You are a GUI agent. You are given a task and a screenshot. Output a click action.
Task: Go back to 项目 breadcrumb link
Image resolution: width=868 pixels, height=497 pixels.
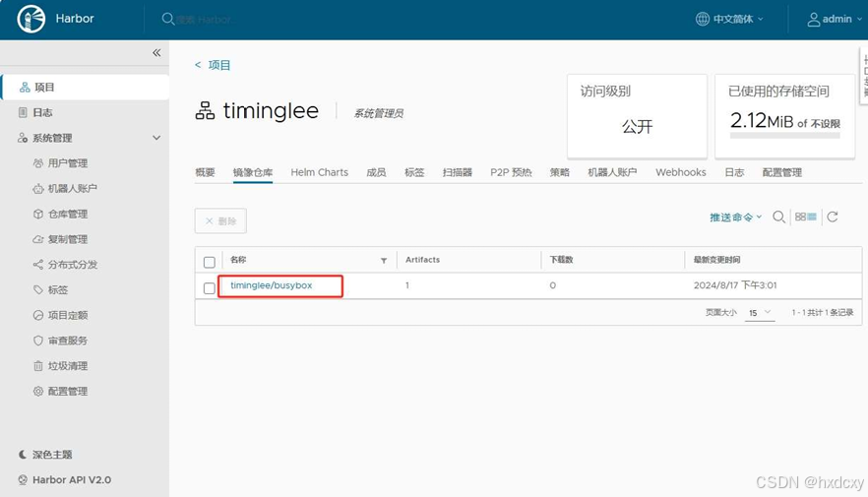(213, 65)
